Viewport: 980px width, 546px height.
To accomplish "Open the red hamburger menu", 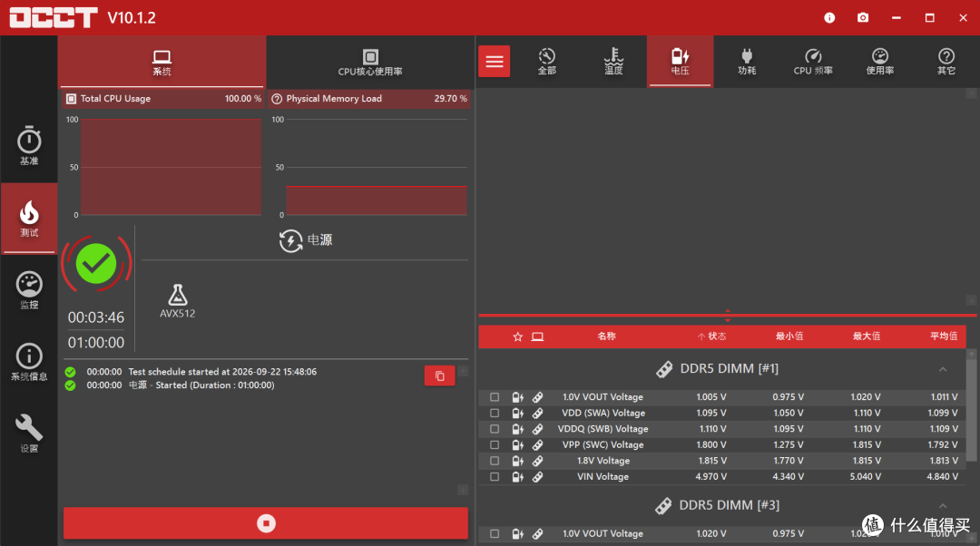I will tap(494, 62).
